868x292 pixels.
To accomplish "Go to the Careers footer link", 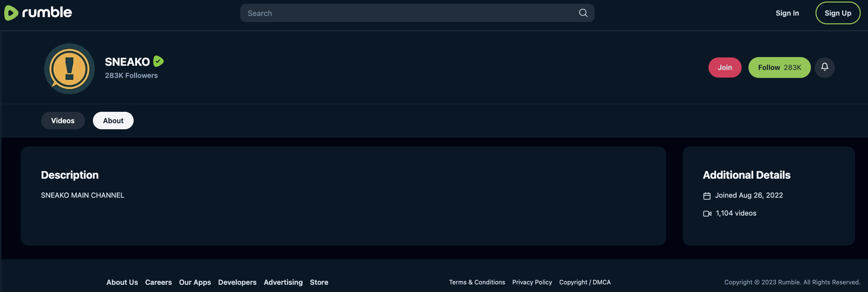I will 158,282.
